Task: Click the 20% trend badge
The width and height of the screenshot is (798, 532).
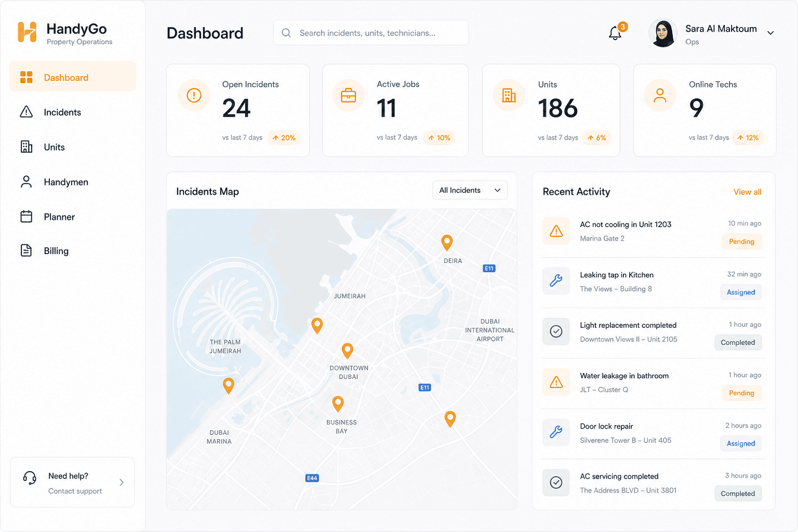Action: [x=284, y=138]
